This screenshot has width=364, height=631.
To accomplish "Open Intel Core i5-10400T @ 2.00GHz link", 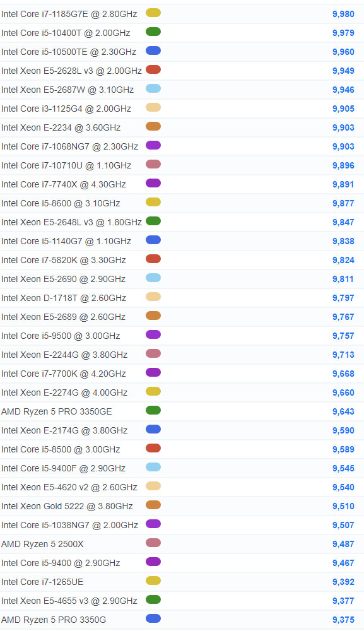I will pyautogui.click(x=66, y=33).
